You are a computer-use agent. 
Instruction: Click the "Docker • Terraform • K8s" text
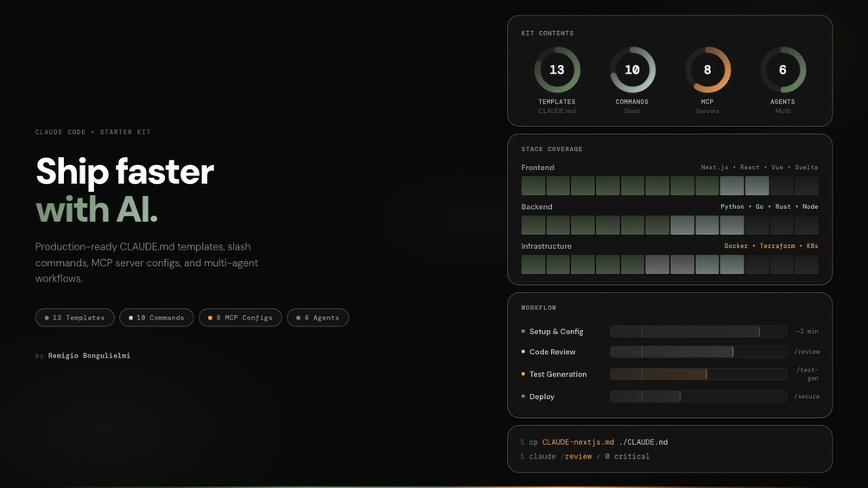pos(771,245)
